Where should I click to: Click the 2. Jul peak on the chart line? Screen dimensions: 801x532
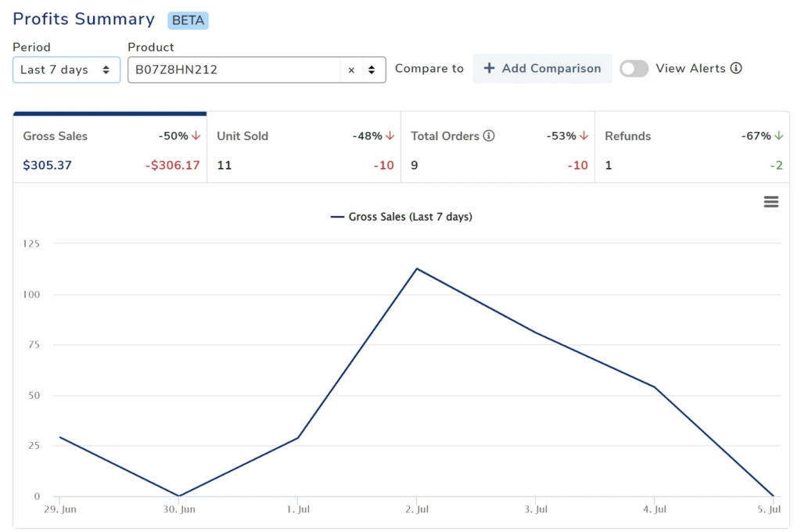[x=418, y=268]
